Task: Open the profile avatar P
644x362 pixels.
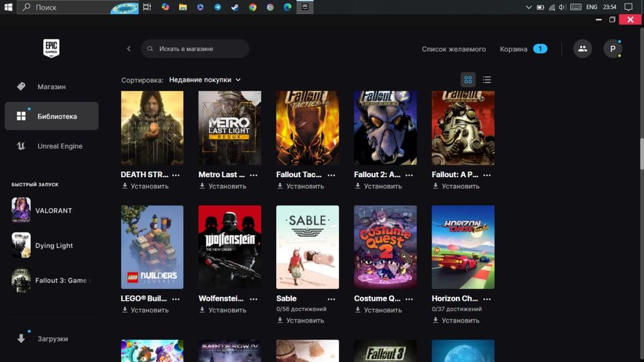Action: click(x=612, y=49)
